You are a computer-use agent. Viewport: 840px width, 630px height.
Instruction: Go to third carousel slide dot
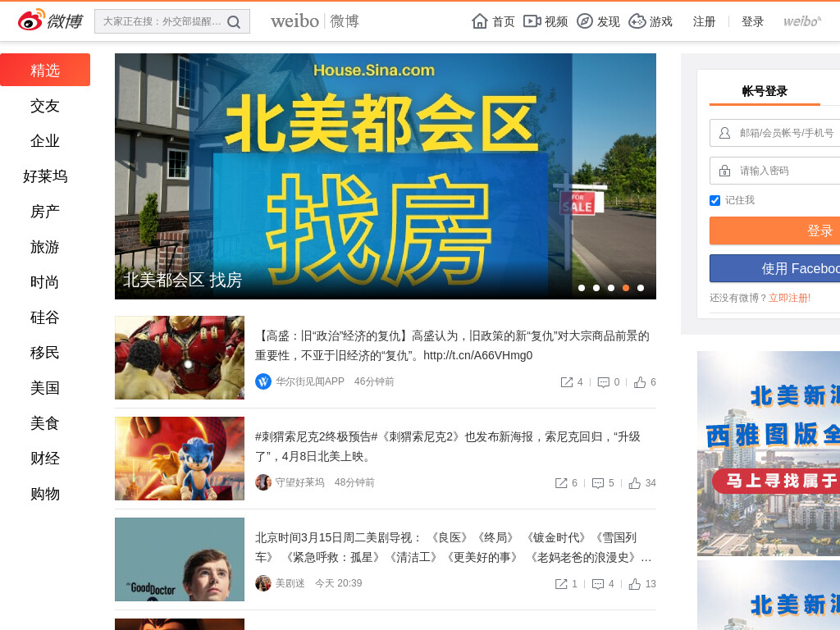610,288
